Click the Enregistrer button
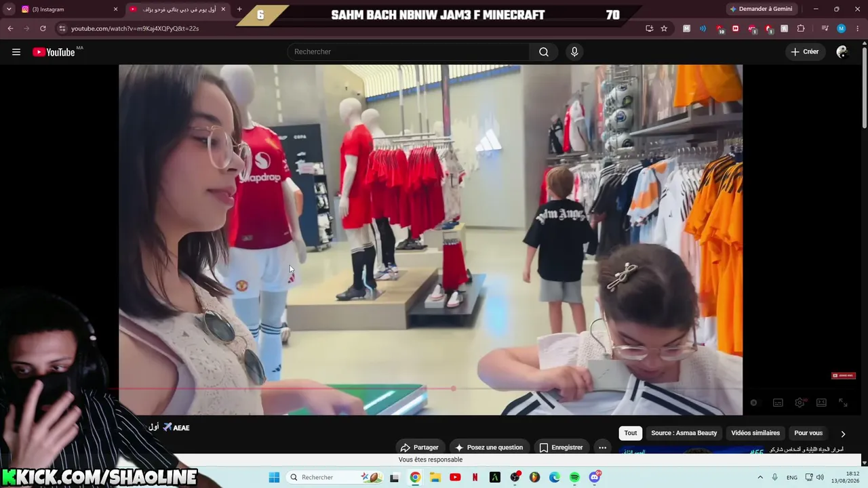 (x=561, y=447)
